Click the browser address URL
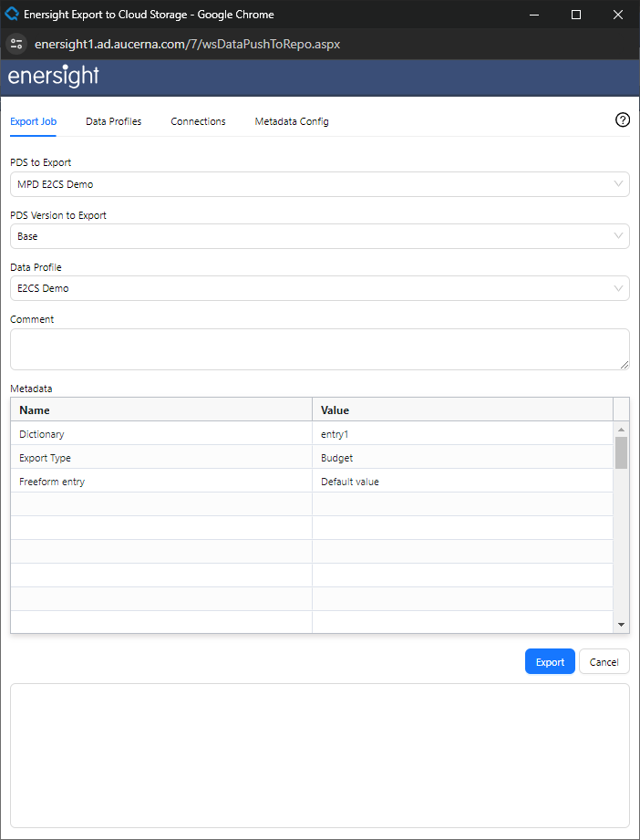 click(188, 44)
